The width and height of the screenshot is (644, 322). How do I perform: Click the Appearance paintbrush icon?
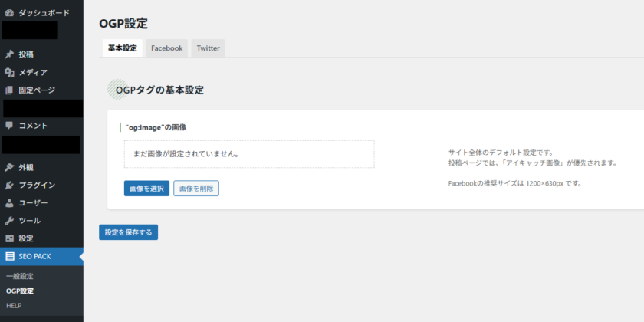9,167
